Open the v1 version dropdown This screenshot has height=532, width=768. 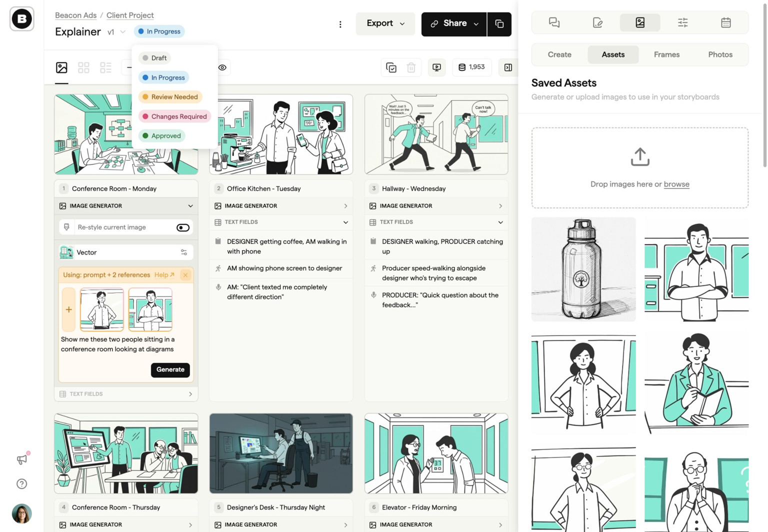(115, 31)
